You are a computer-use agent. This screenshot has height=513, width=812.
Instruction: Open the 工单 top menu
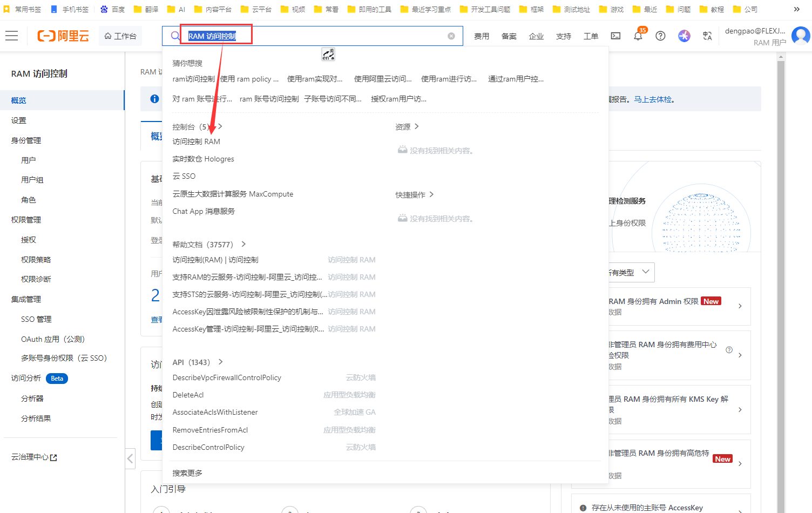coord(591,36)
